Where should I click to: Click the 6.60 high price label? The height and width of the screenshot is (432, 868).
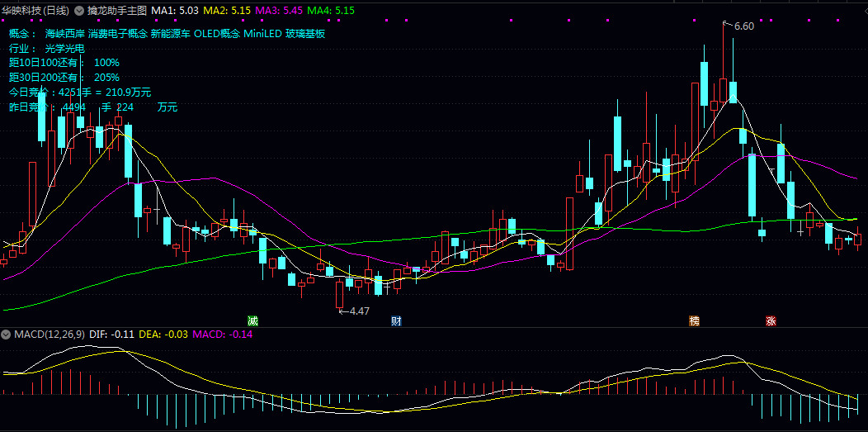coord(744,26)
